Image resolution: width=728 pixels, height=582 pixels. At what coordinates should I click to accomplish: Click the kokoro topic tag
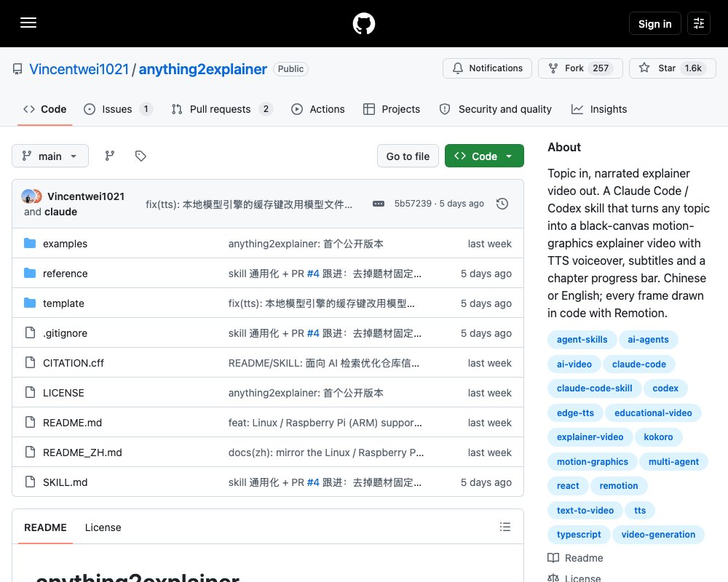tap(658, 436)
